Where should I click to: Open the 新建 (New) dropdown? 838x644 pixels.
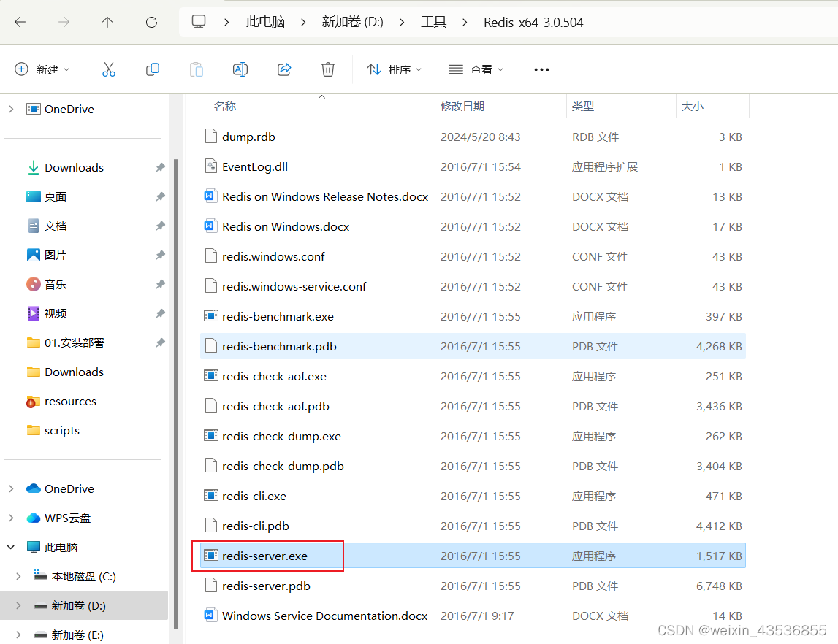[x=42, y=69]
